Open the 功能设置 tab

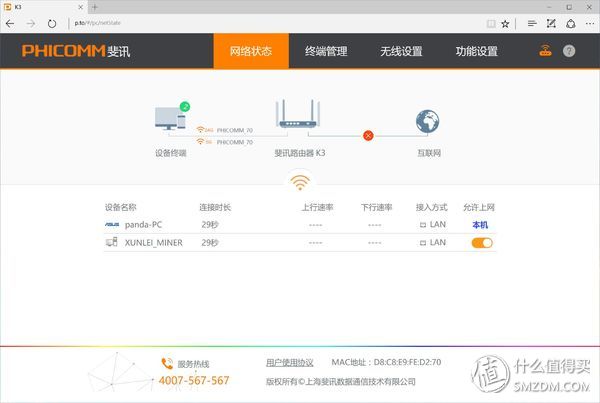pos(476,51)
